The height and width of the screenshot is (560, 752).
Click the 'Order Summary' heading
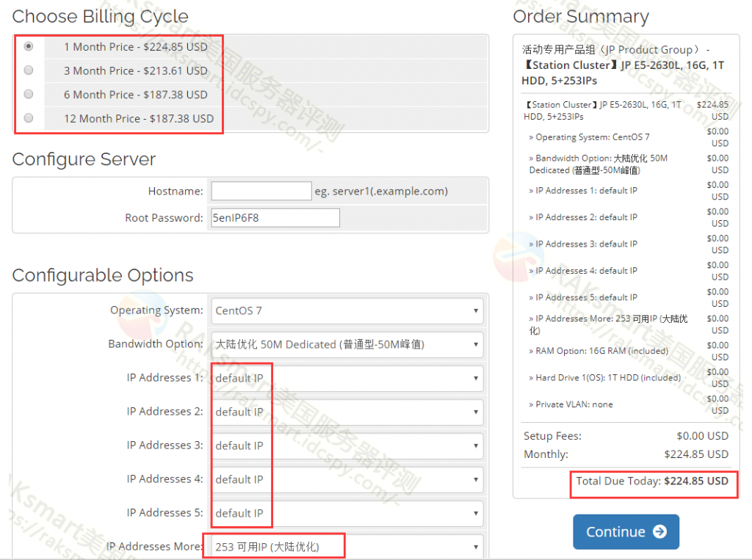581,16
